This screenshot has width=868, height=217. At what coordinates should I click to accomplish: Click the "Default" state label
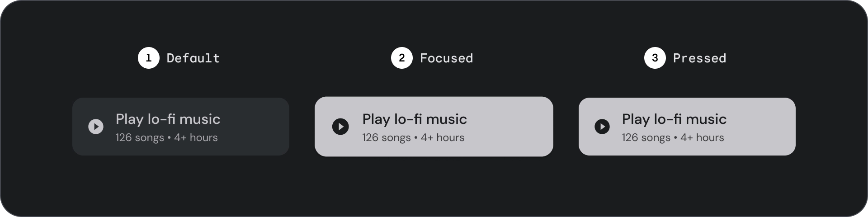(193, 58)
